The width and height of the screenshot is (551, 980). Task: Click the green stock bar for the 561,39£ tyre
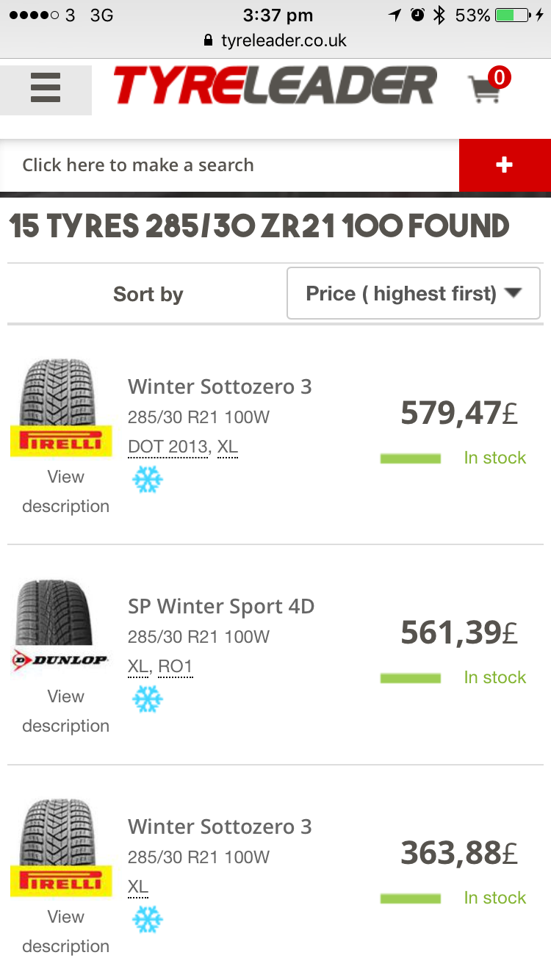(410, 678)
